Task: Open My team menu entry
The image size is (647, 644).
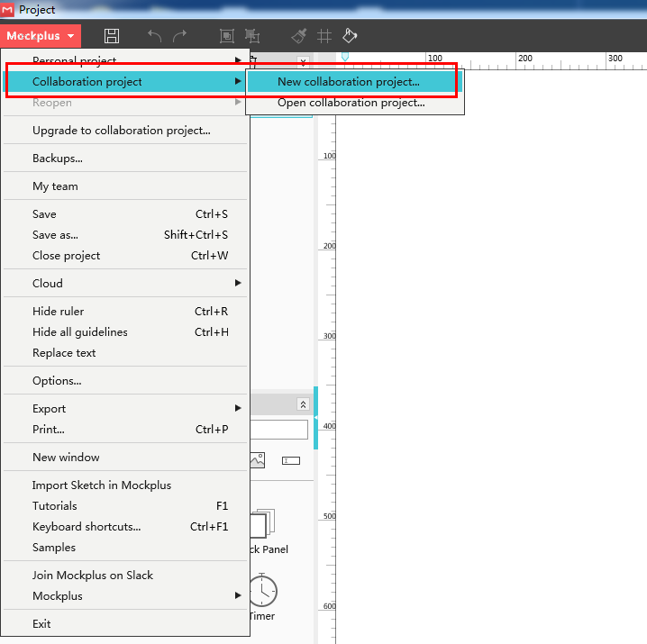Action: tap(125, 186)
